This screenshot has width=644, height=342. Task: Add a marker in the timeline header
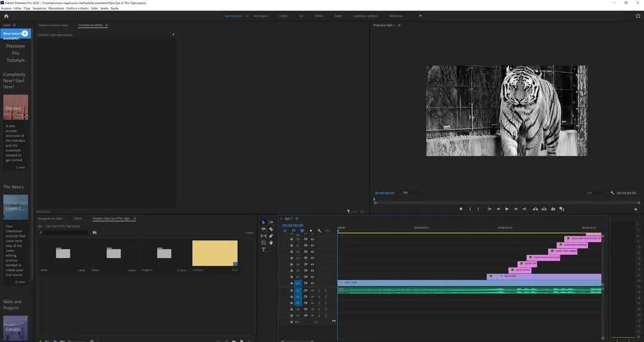[311, 231]
